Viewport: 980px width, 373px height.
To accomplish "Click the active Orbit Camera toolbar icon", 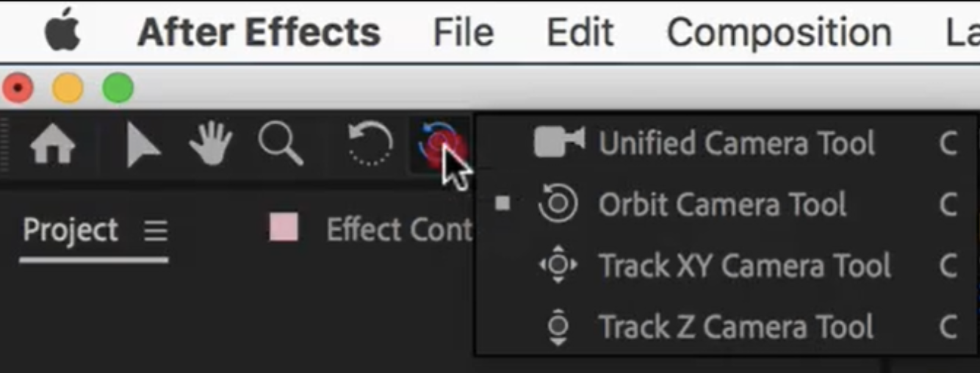I will pos(439,145).
